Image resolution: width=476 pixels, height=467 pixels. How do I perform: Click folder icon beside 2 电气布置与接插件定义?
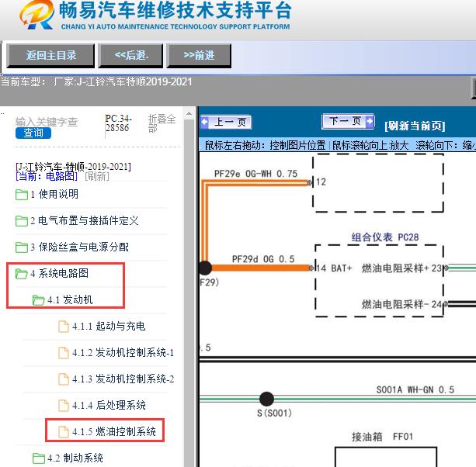(x=22, y=221)
